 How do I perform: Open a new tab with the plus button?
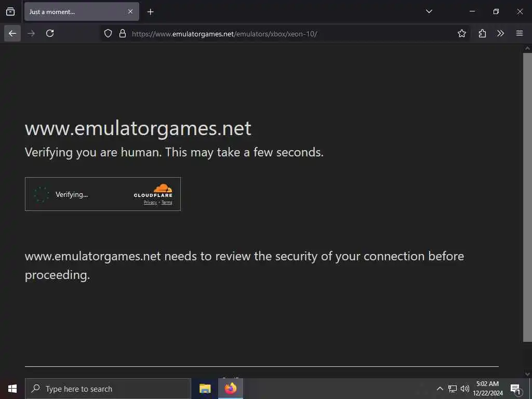tap(150, 12)
